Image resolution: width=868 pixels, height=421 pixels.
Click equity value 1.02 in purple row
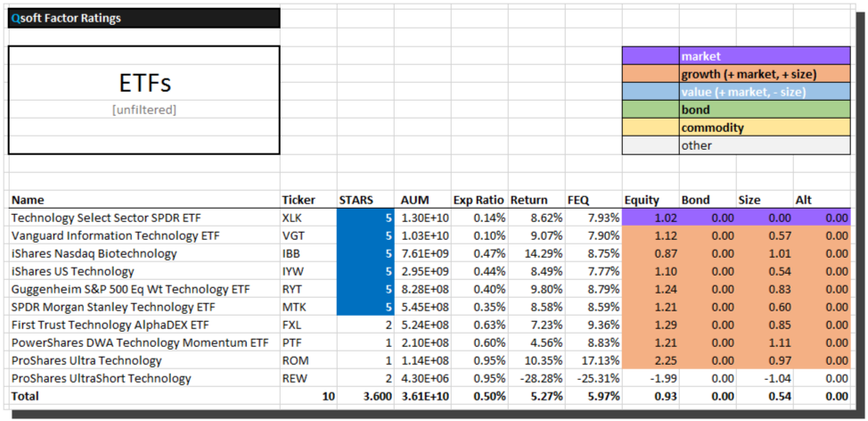651,219
